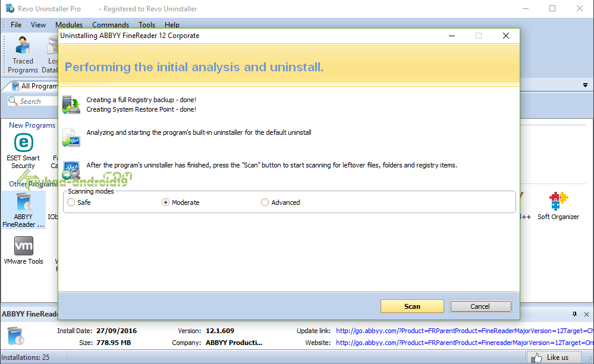This screenshot has height=364, width=594.
Task: Click ABBYY icon in details panel
Action: click(x=16, y=335)
